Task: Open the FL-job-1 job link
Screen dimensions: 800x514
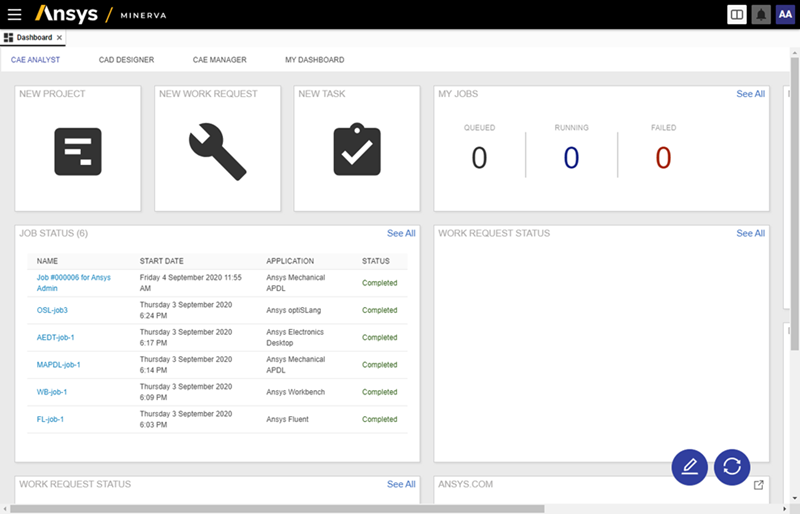Action: pyautogui.click(x=50, y=419)
